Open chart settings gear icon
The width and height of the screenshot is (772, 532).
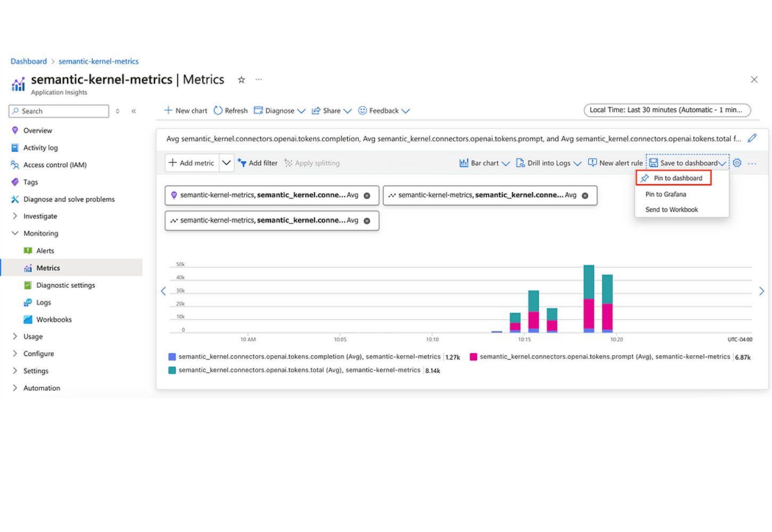coord(737,163)
